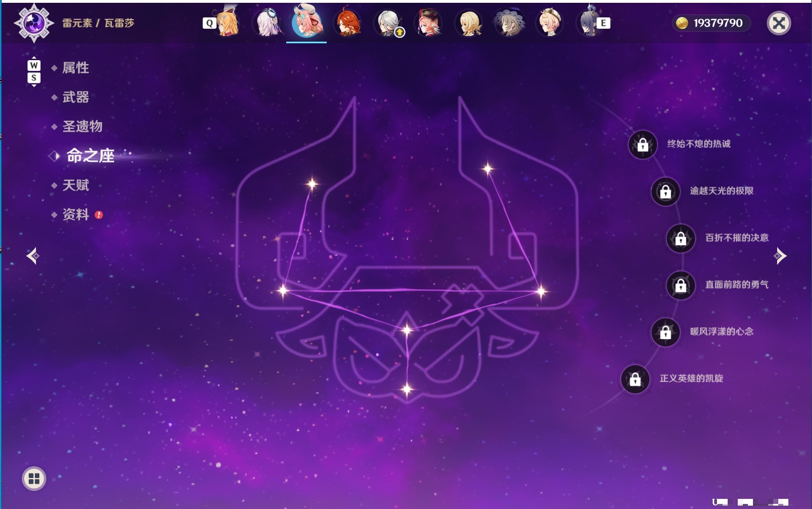Open the locked constellation 百折不摧的决意
The height and width of the screenshot is (509, 812).
click(680, 238)
